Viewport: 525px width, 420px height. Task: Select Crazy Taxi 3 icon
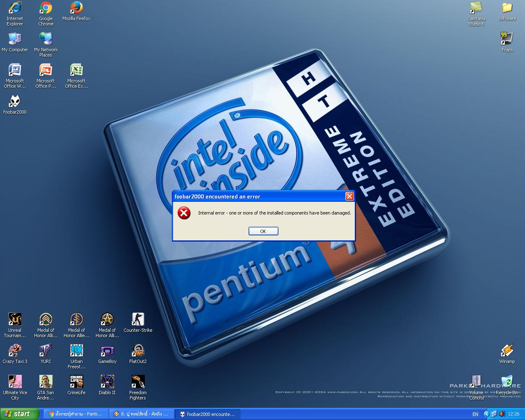point(15,354)
